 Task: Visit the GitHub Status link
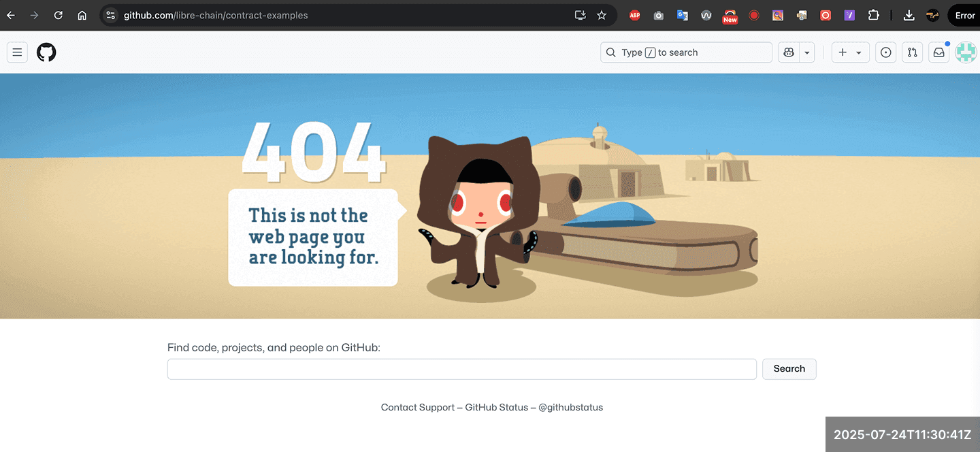coord(496,407)
